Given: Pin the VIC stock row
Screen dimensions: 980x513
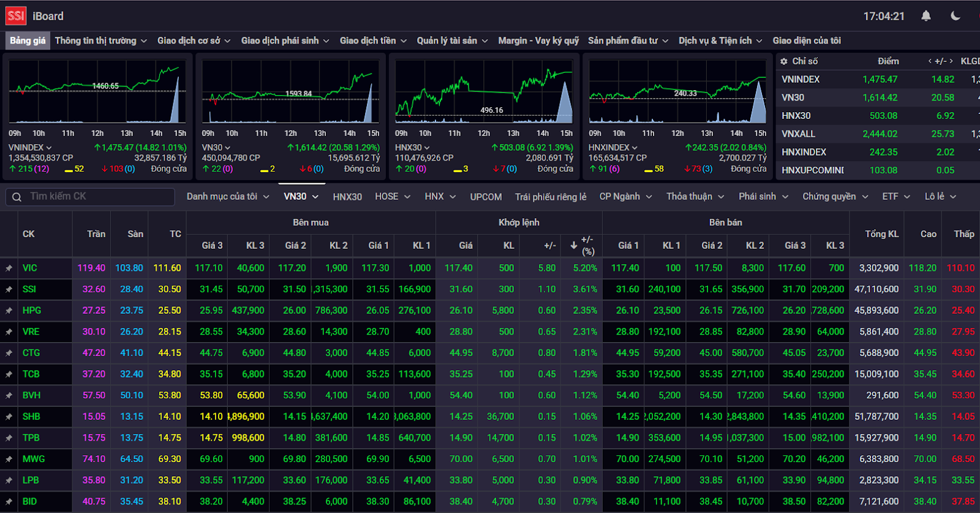Looking at the screenshot, I should pos(9,268).
